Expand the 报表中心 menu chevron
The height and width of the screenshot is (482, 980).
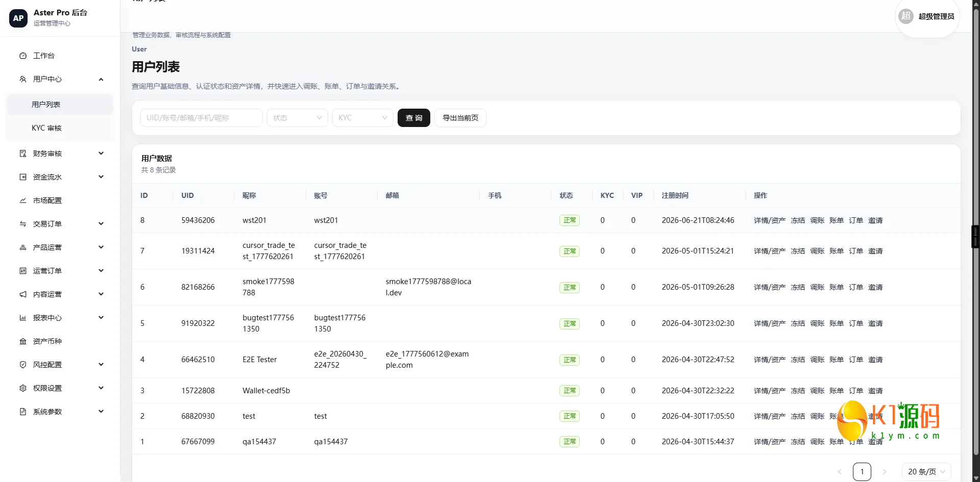click(x=101, y=318)
